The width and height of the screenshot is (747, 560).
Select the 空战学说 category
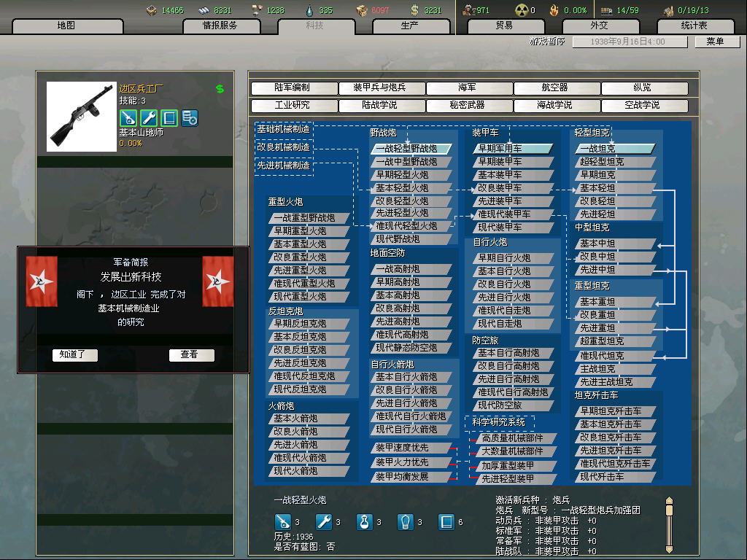point(645,105)
